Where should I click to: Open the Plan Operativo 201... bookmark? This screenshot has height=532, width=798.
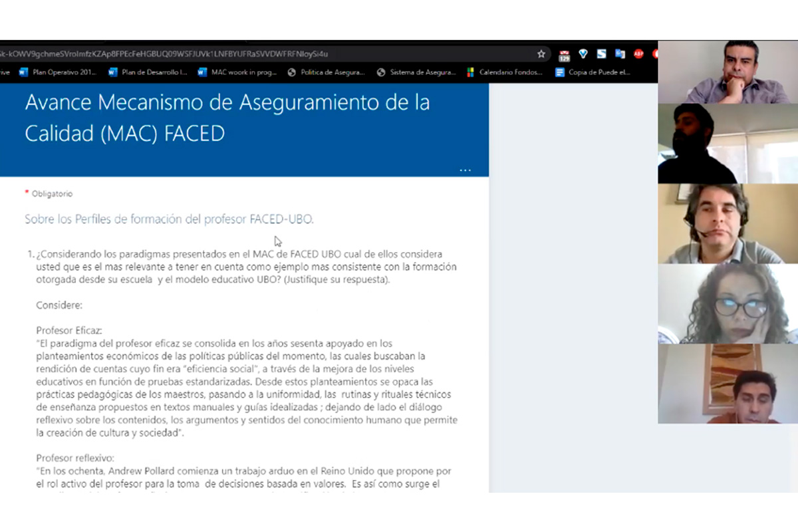(x=58, y=72)
